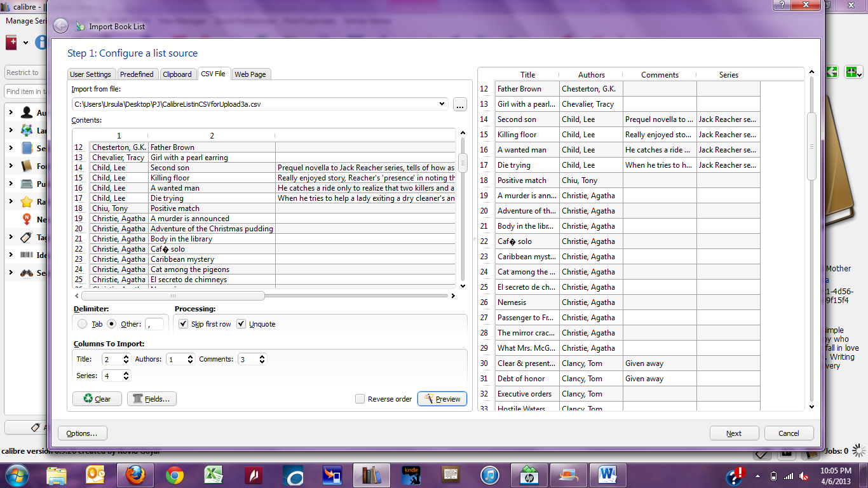Click the Authors column number spinner
The width and height of the screenshot is (868, 488).
(180, 359)
